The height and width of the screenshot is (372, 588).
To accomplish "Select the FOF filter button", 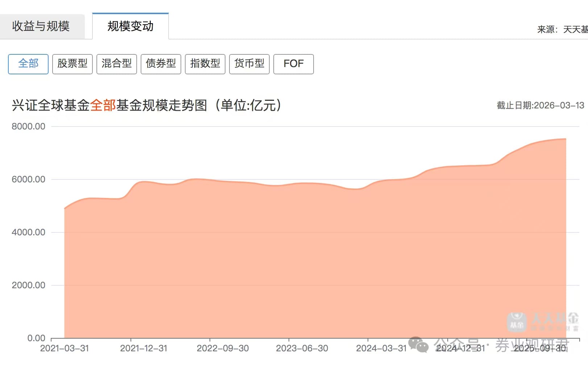I will pyautogui.click(x=294, y=64).
